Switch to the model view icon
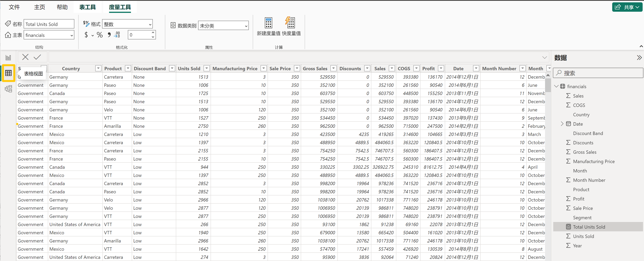The image size is (644, 261). 8,89
